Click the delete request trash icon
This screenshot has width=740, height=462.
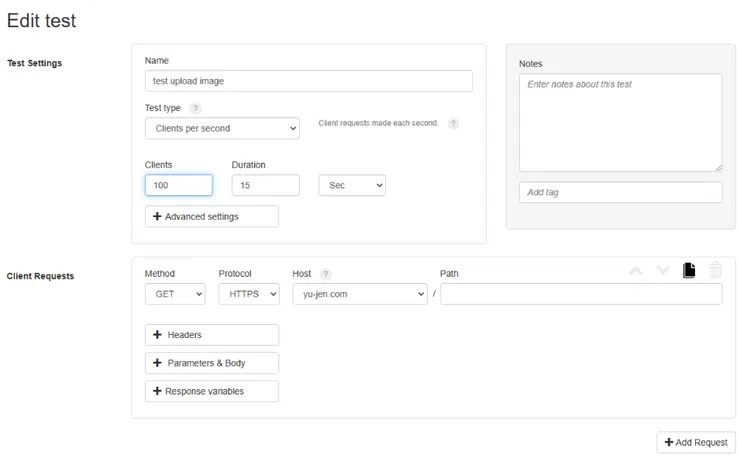(715, 270)
